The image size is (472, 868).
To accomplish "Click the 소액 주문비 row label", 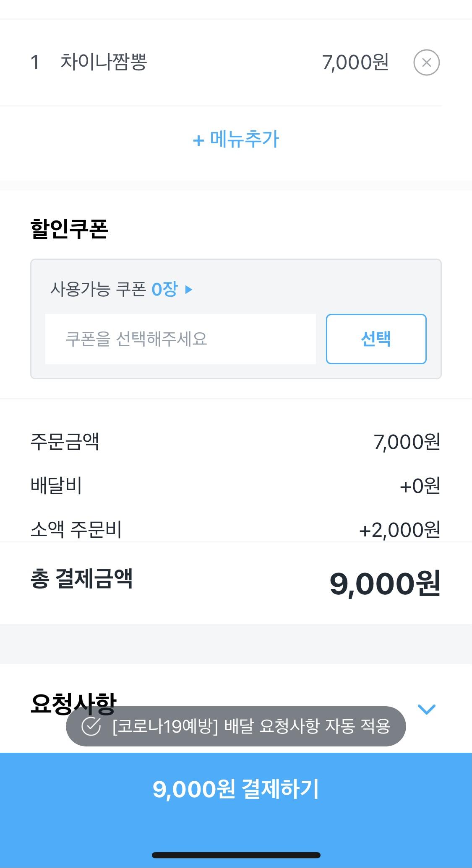I will [x=76, y=529].
